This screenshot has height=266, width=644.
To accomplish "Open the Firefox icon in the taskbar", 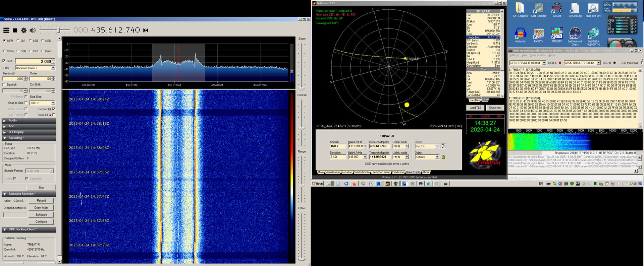I will pyautogui.click(x=354, y=184).
